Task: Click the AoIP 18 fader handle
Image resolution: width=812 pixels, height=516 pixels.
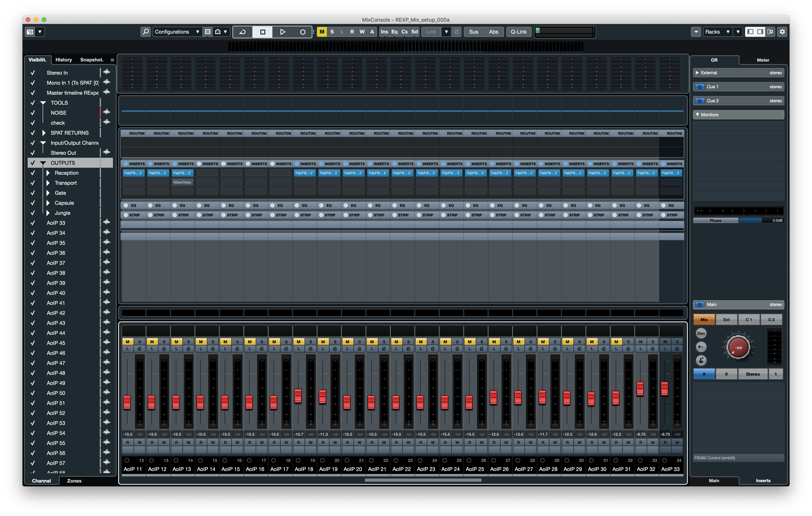Action: (x=298, y=396)
